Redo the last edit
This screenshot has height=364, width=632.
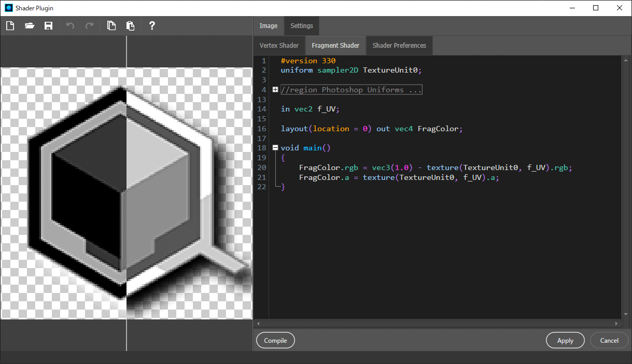coord(89,25)
